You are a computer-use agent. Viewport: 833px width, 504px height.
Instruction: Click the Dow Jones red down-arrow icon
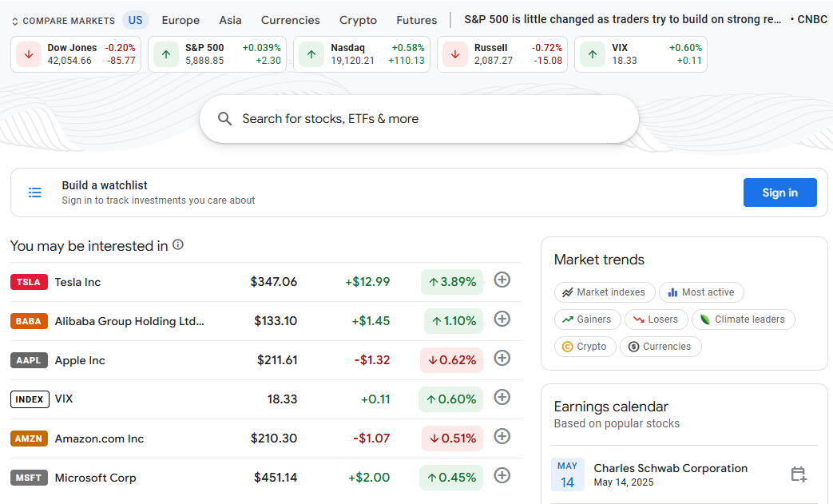[x=29, y=54]
